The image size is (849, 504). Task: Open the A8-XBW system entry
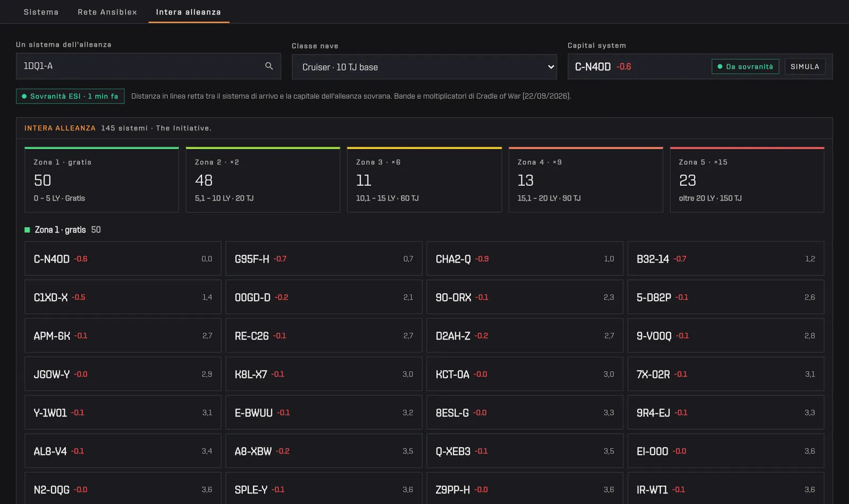(x=324, y=451)
